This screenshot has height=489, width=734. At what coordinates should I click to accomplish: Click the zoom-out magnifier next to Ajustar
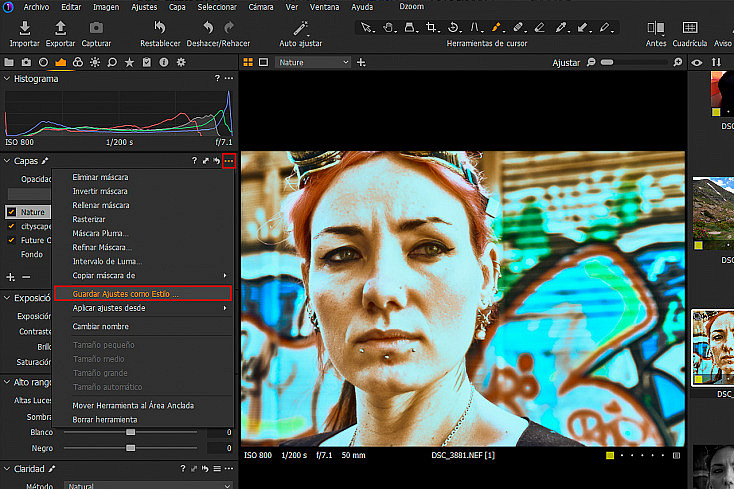(x=591, y=62)
